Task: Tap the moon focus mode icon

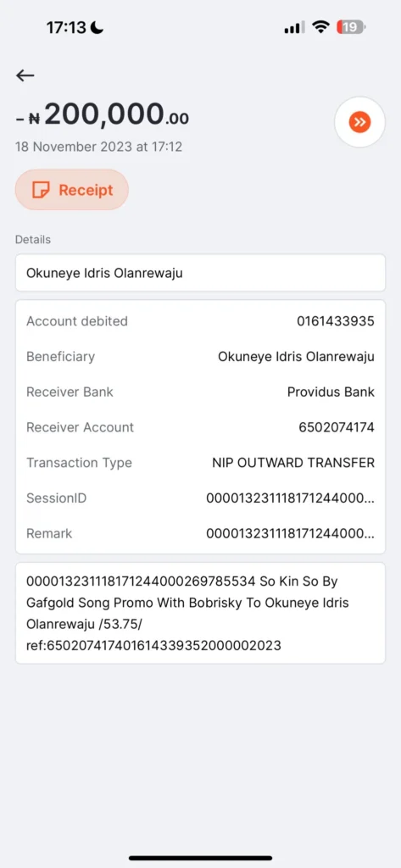Action: pos(98,27)
